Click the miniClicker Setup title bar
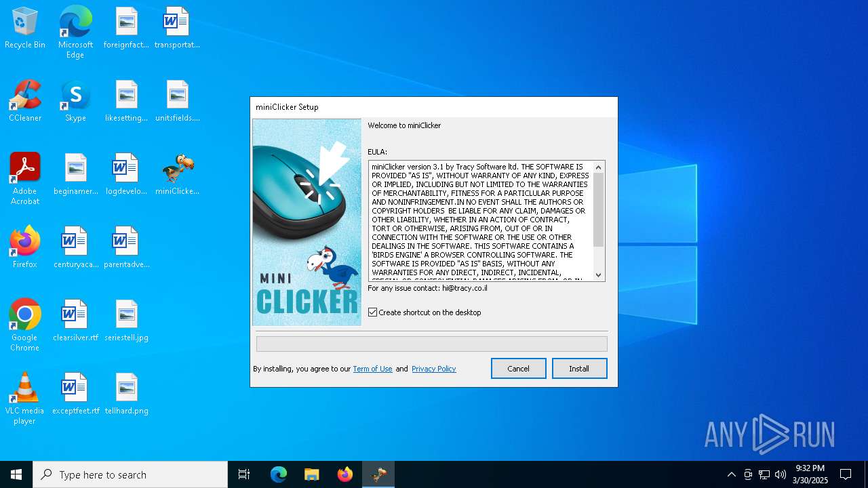Screen dimensions: 868x488 click(434, 107)
